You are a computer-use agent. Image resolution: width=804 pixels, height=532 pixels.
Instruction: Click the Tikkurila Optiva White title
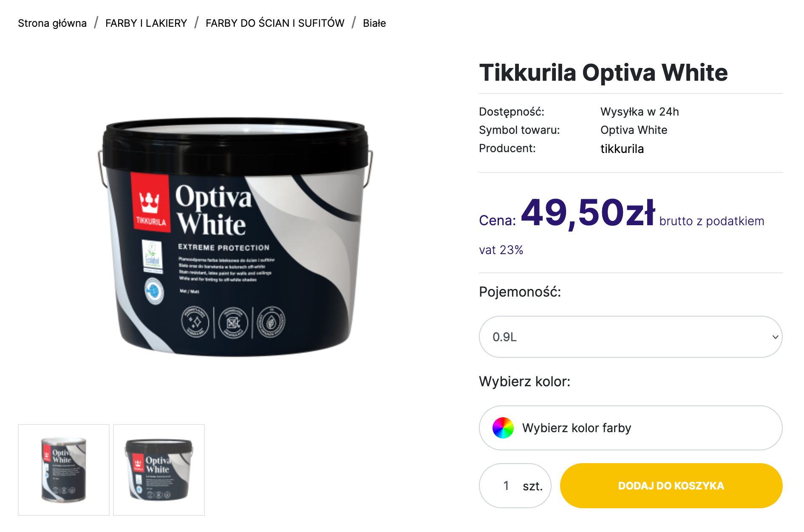pos(603,72)
